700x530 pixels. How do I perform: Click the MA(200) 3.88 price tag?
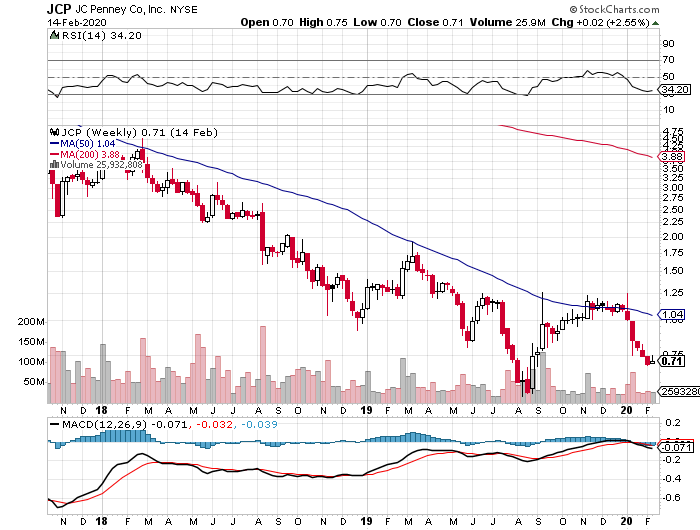click(671, 157)
